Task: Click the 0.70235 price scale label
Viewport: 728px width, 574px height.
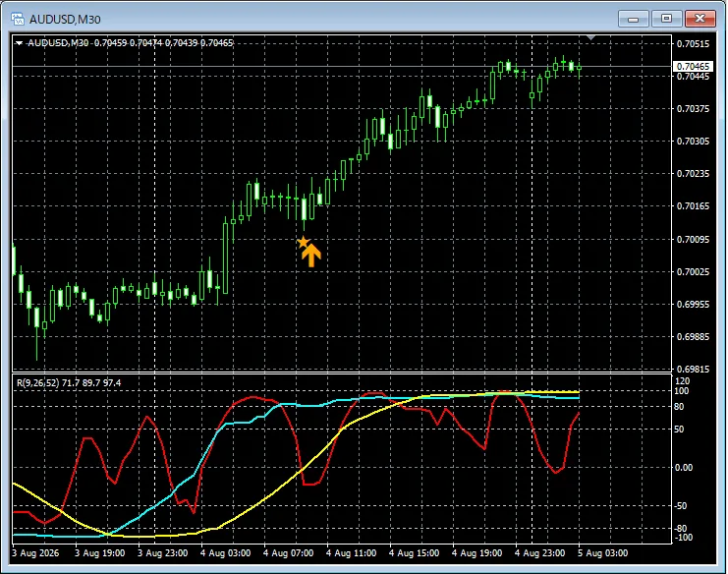Action: coord(694,174)
